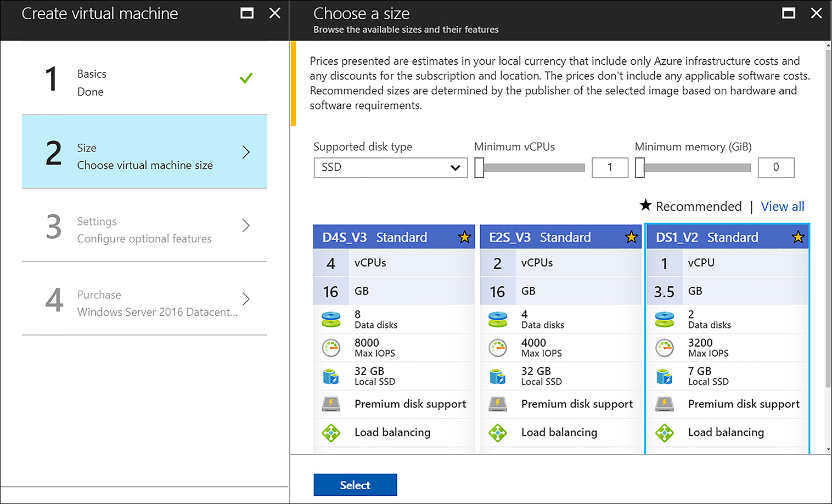Click the Recommended filter label
Screen dimensions: 832x504
tap(699, 206)
